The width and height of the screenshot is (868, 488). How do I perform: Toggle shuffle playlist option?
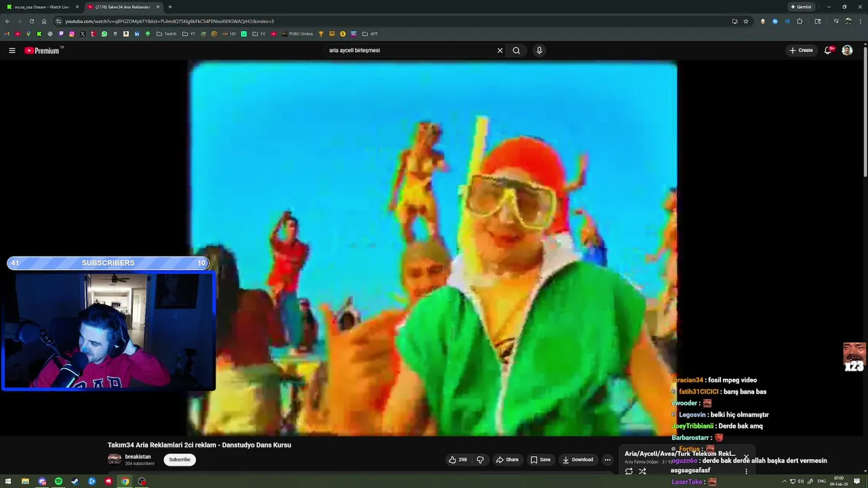coord(642,471)
